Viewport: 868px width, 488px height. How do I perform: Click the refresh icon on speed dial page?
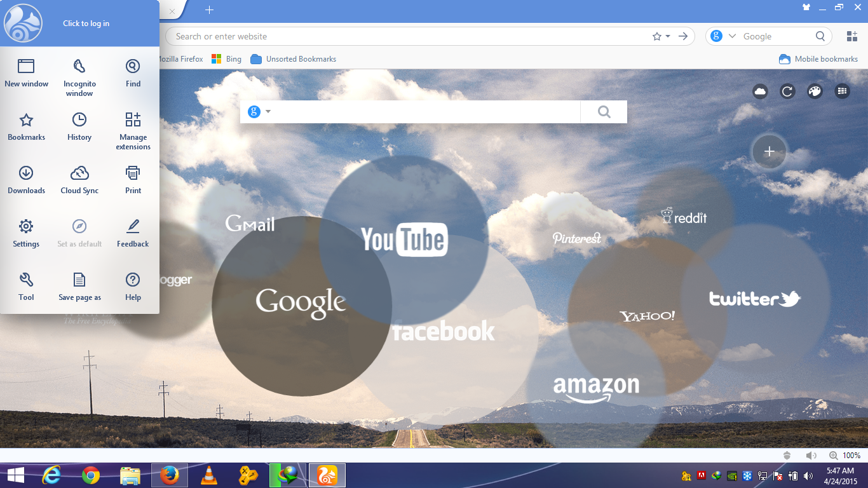tap(787, 91)
